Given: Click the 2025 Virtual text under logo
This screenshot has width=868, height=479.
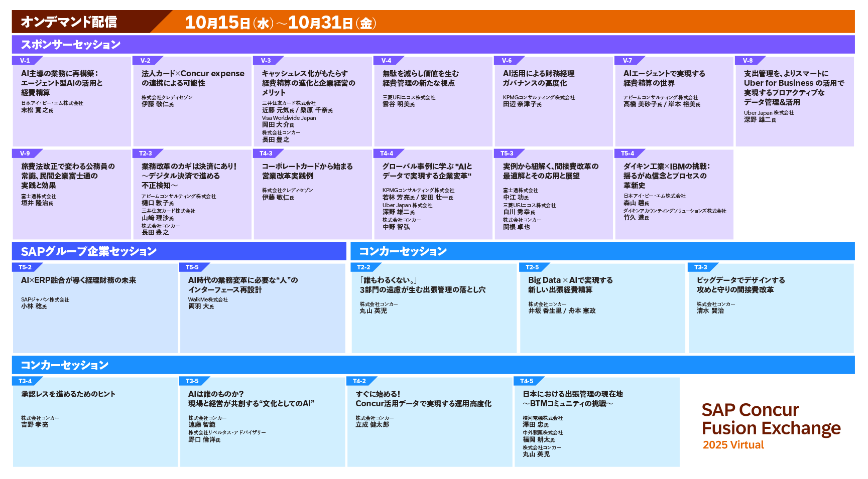Looking at the screenshot, I should (x=733, y=445).
